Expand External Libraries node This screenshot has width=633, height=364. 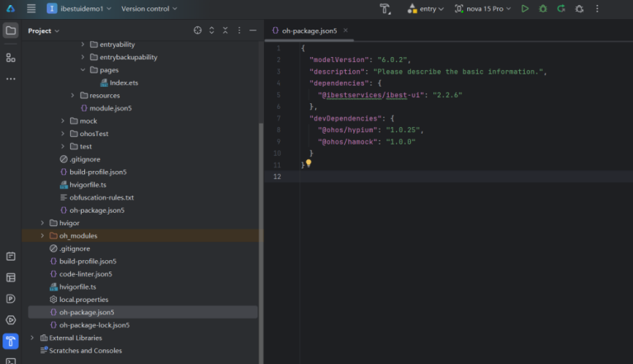click(x=32, y=338)
